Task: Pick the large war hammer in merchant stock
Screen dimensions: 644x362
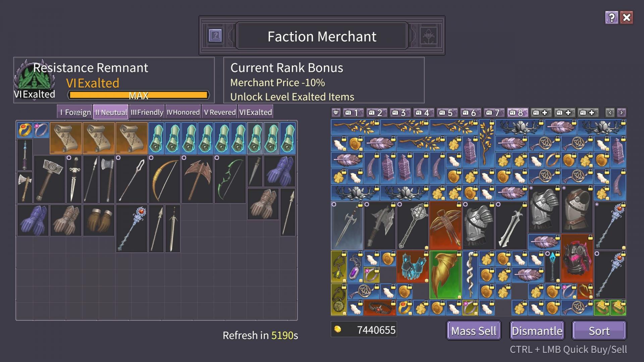Action: (49, 179)
